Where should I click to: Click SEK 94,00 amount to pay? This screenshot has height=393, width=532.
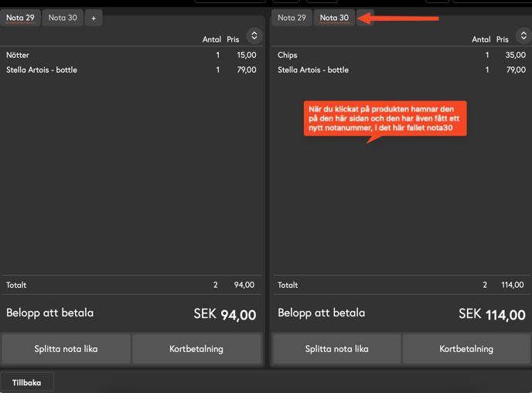[x=225, y=314]
